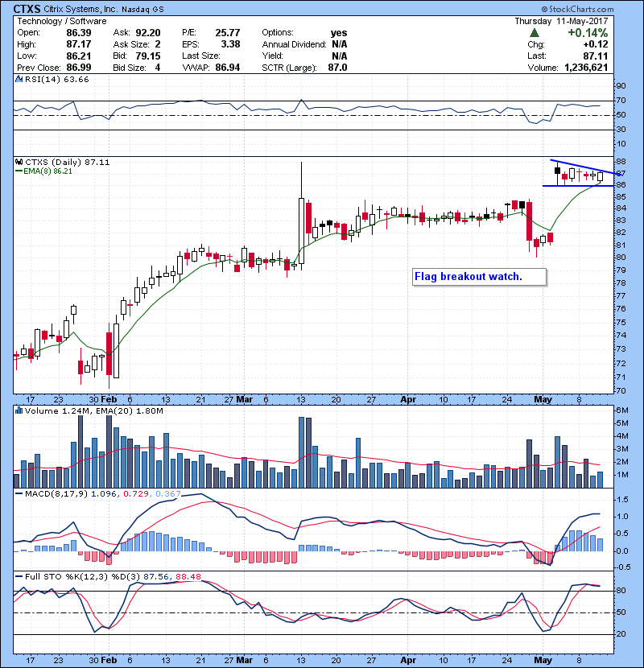
Task: Click the RSI(14) 63.66 panel label
Action: 56,79
